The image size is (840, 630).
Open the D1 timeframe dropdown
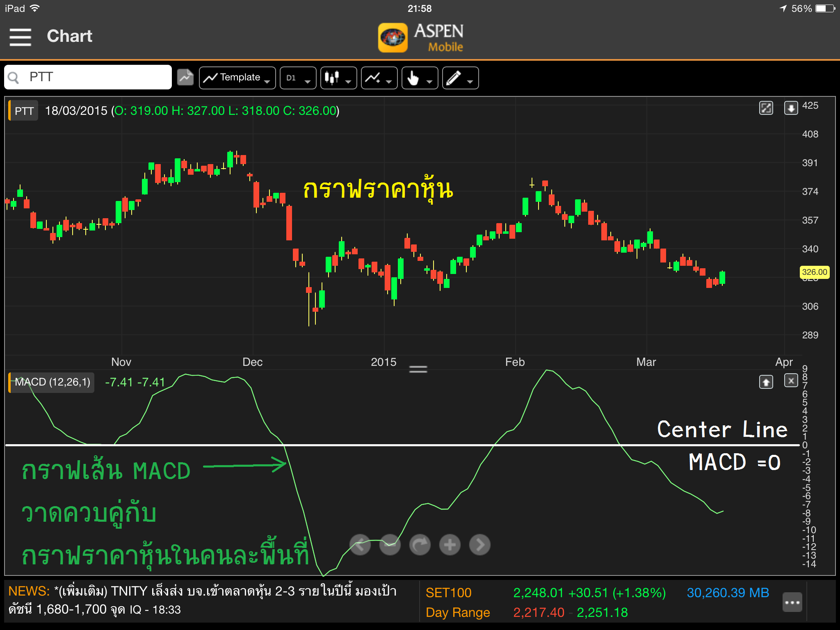click(x=298, y=78)
